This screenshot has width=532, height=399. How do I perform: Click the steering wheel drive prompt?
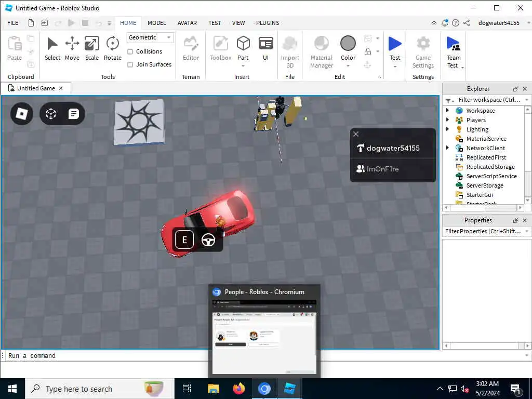(x=208, y=240)
